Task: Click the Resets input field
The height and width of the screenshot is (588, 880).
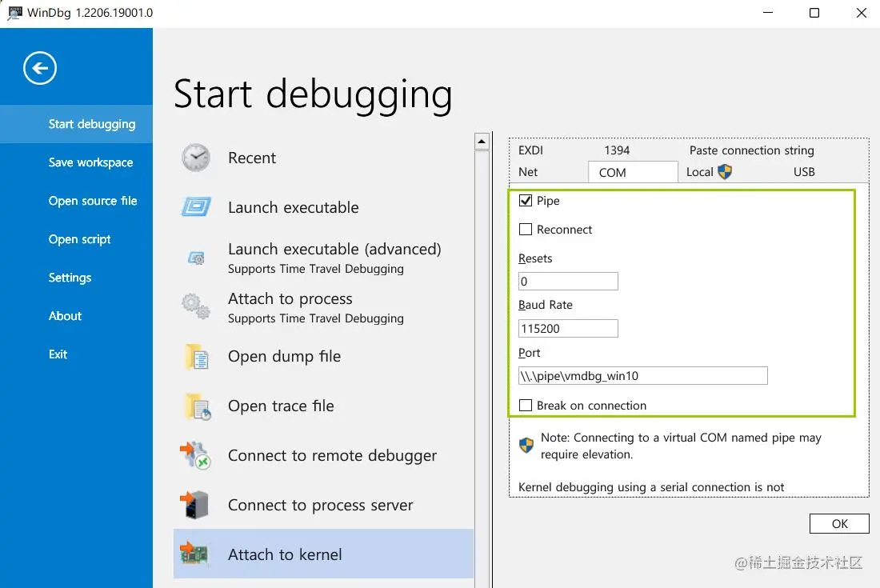Action: tap(568, 281)
